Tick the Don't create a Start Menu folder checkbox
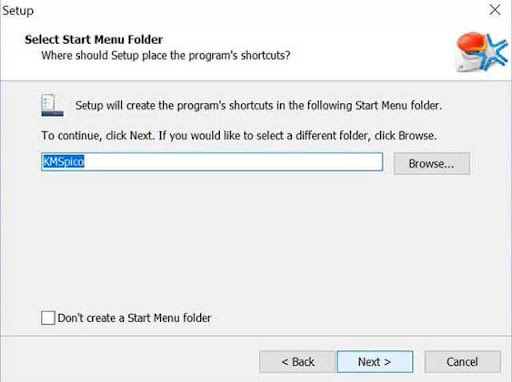The height and width of the screenshot is (382, 512). [48, 318]
